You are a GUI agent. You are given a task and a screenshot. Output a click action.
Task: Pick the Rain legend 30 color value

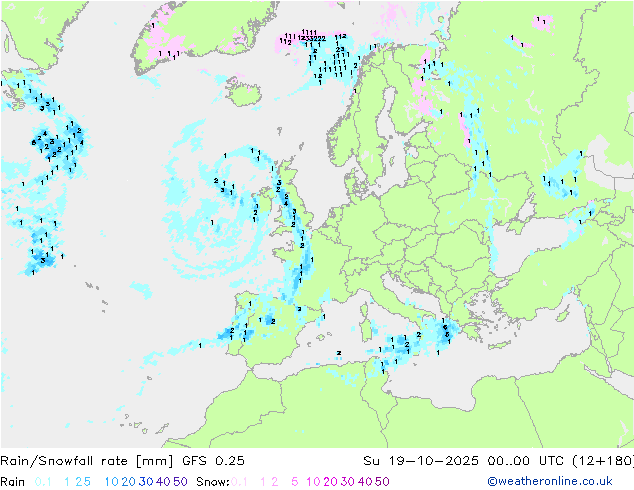(146, 482)
